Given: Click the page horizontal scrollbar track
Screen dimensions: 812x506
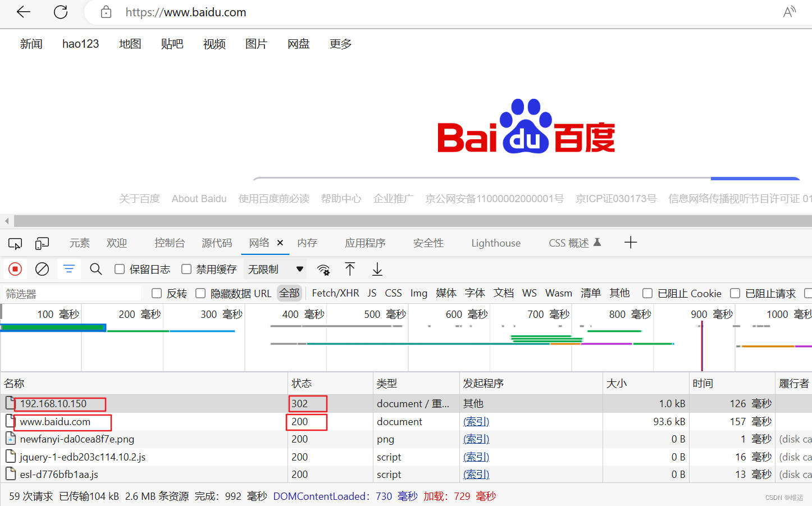Looking at the screenshot, I should click(x=413, y=221).
